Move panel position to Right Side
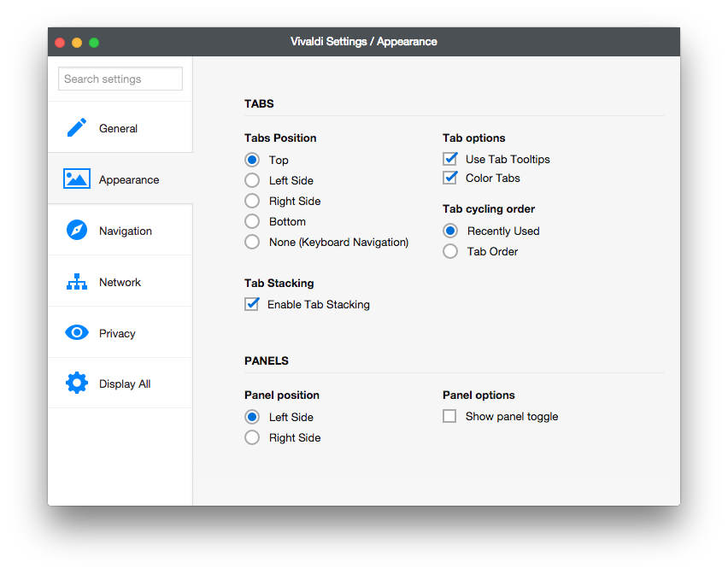The image size is (728, 574). click(x=252, y=437)
